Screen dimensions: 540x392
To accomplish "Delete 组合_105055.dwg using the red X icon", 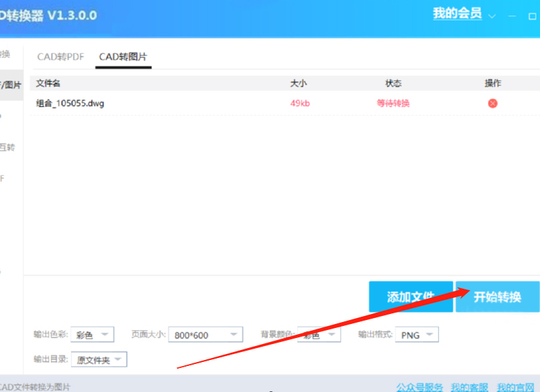I will pyautogui.click(x=492, y=103).
